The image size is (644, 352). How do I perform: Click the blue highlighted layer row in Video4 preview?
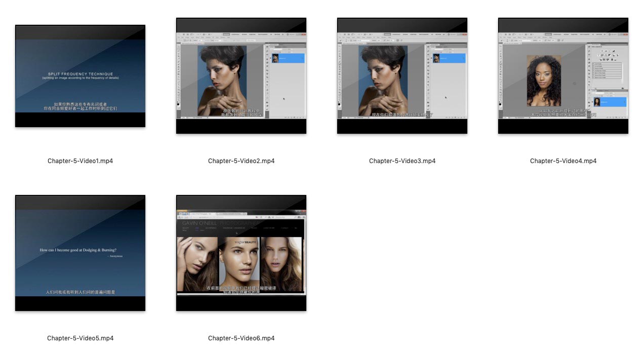(x=609, y=102)
